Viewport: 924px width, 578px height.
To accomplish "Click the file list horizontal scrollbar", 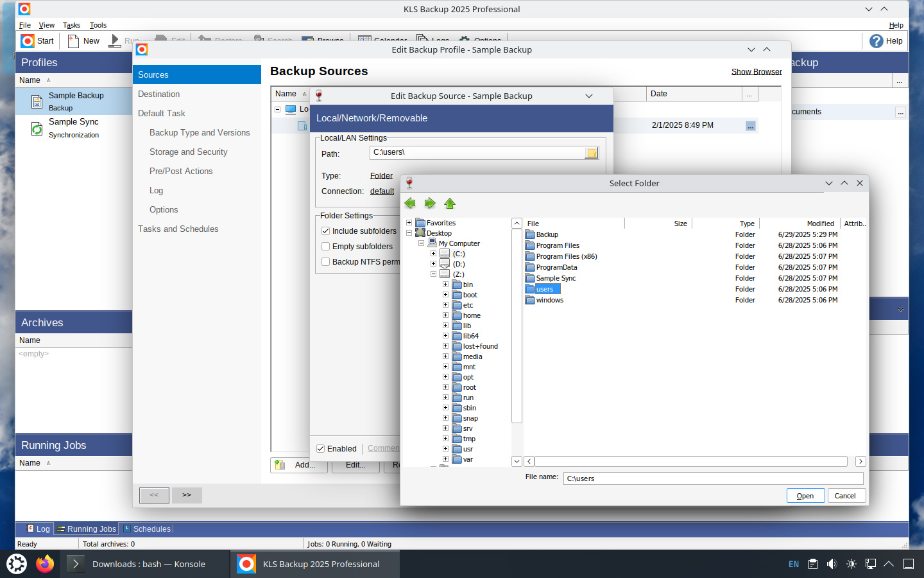I will (x=691, y=461).
